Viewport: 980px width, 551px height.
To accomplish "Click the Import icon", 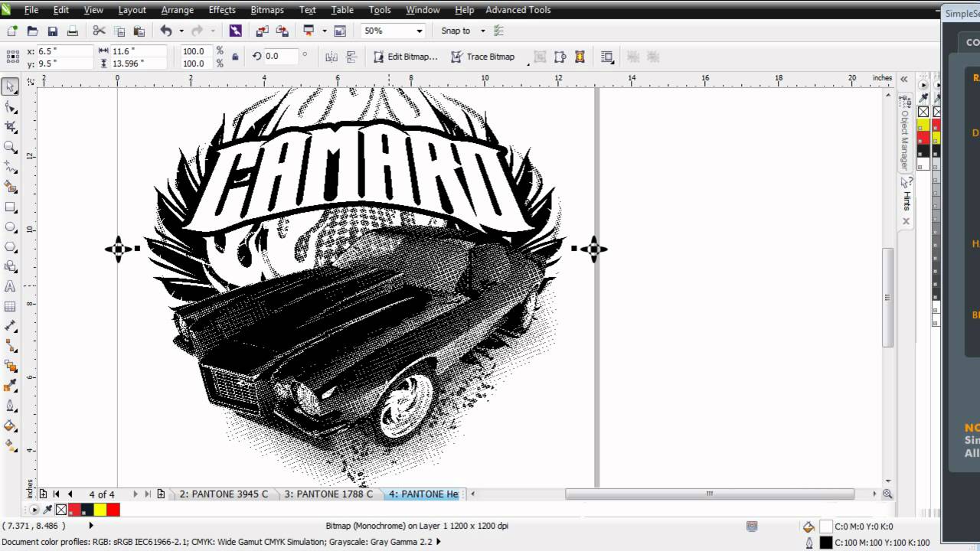I will click(262, 31).
